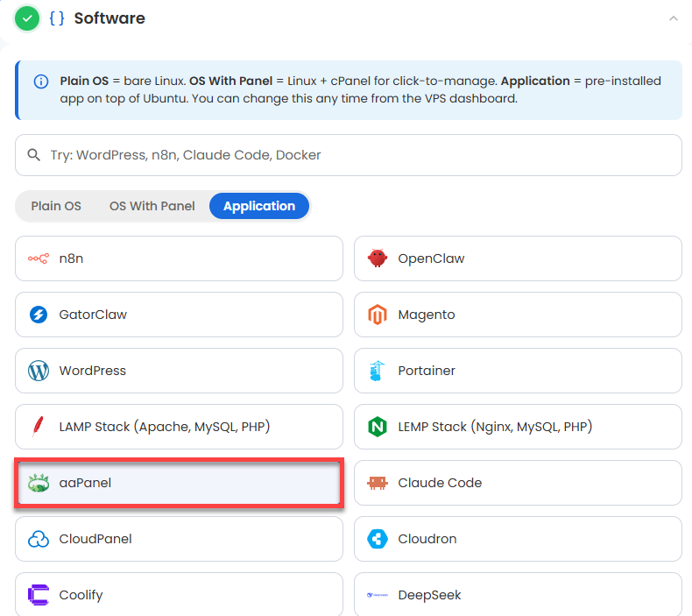The height and width of the screenshot is (616, 692).
Task: Select the Cloudron label text
Action: click(x=427, y=539)
